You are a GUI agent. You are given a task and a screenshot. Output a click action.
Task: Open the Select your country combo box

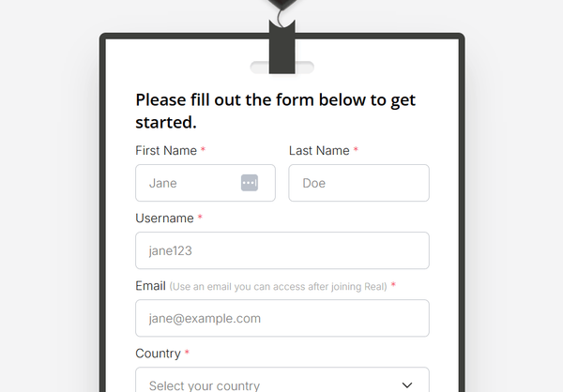[282, 380]
